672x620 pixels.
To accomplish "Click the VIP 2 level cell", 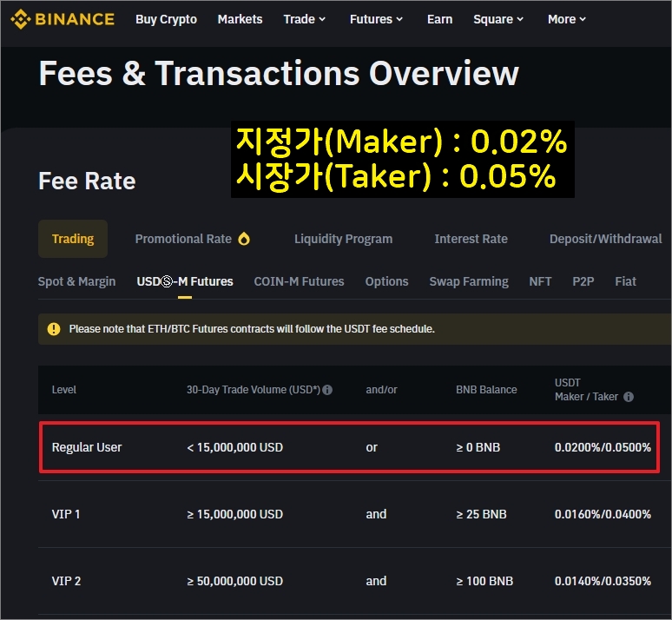I will (x=67, y=581).
